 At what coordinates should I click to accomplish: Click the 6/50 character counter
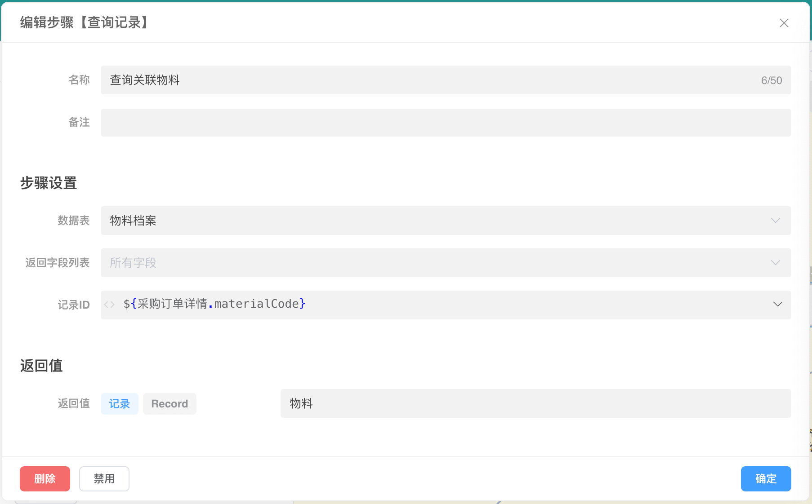coord(771,80)
